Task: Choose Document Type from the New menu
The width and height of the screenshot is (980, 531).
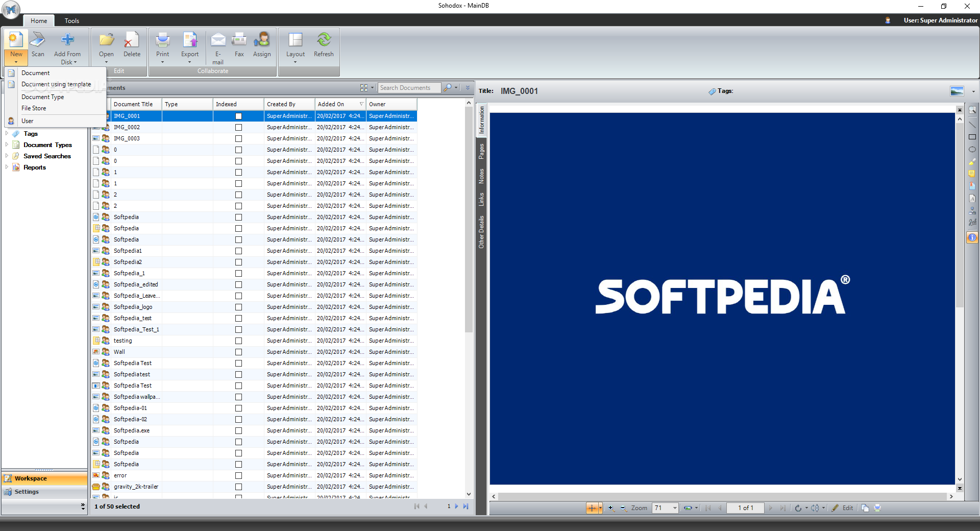Action: pos(43,97)
